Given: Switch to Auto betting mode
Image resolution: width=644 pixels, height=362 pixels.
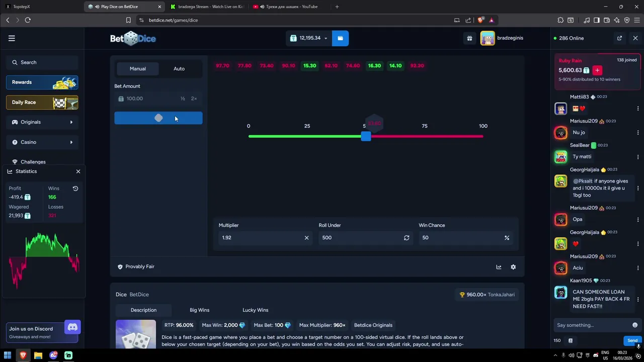Looking at the screenshot, I should [179, 69].
